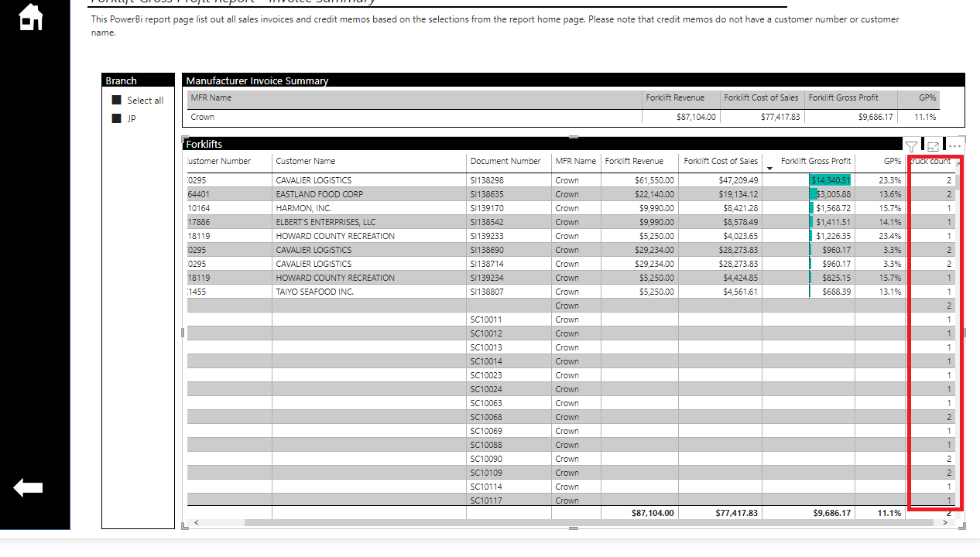Click the right arrow of horizontal scrollbar

[x=945, y=522]
